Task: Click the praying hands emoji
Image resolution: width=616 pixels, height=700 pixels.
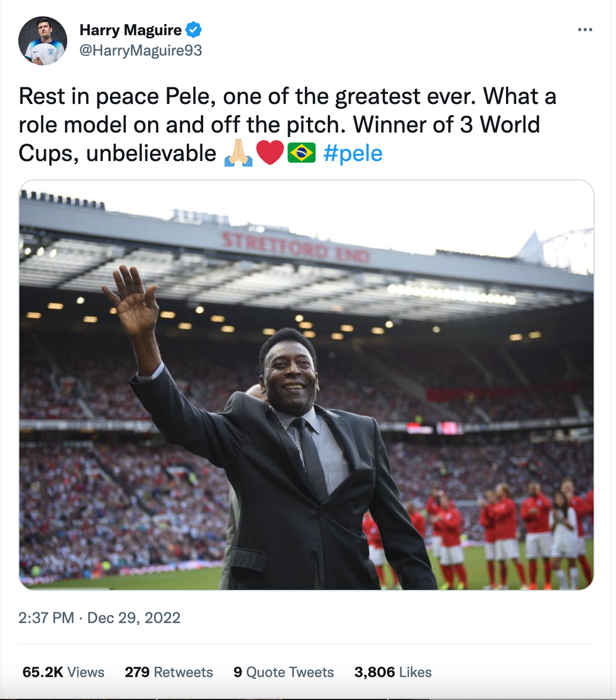Action: pos(238,153)
